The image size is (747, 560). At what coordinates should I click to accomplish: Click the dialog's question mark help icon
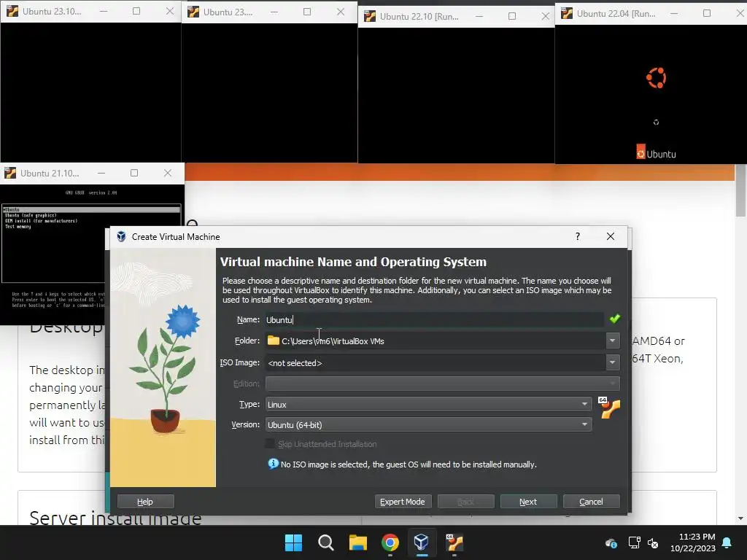(578, 237)
